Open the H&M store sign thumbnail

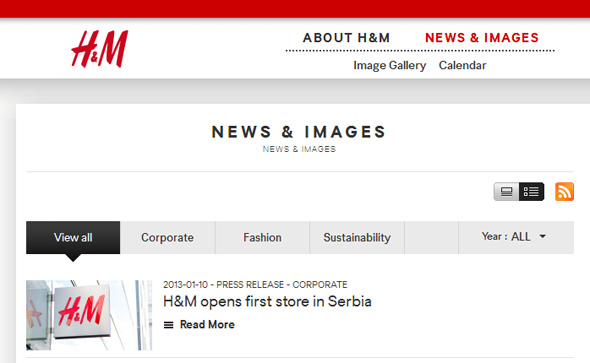89,315
